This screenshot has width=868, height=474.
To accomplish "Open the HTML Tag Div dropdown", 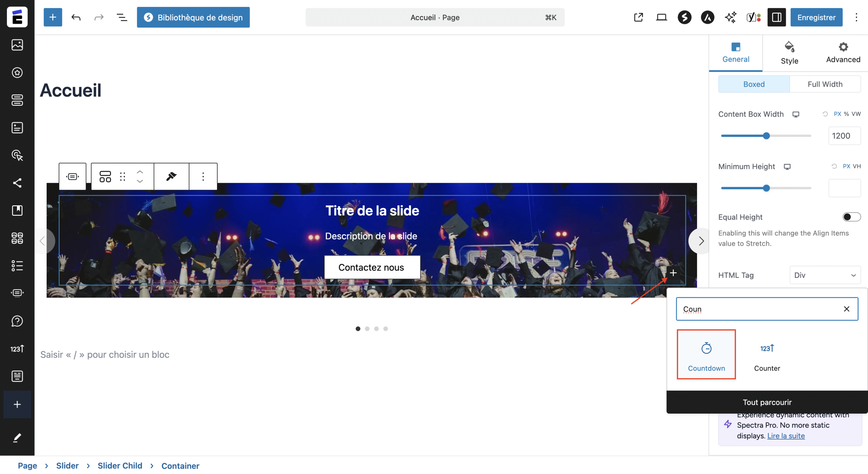I will tap(825, 275).
